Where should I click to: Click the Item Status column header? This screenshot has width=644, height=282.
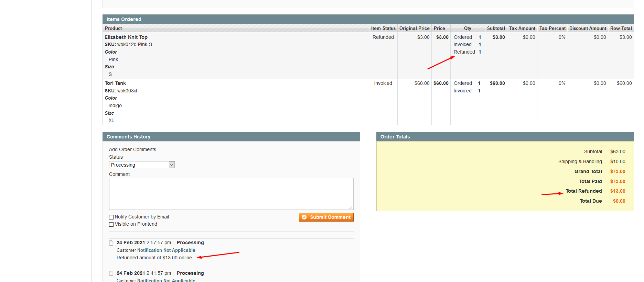[x=383, y=28]
